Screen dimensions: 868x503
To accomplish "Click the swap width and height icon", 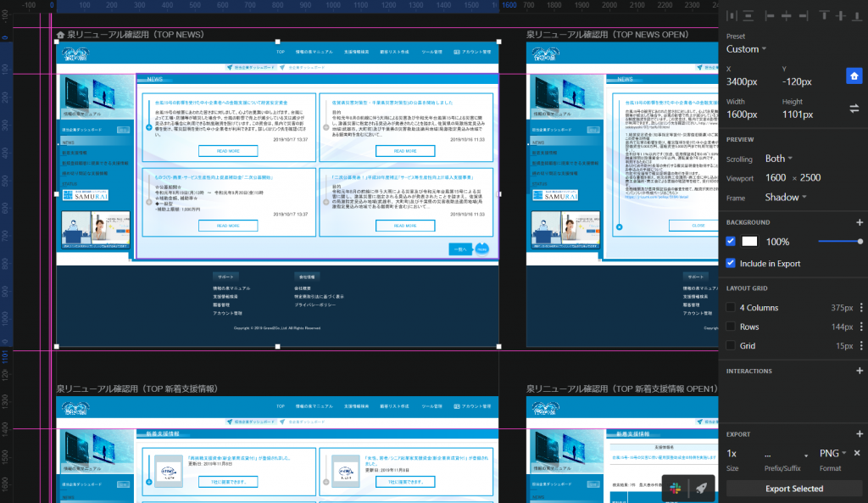I will click(854, 109).
